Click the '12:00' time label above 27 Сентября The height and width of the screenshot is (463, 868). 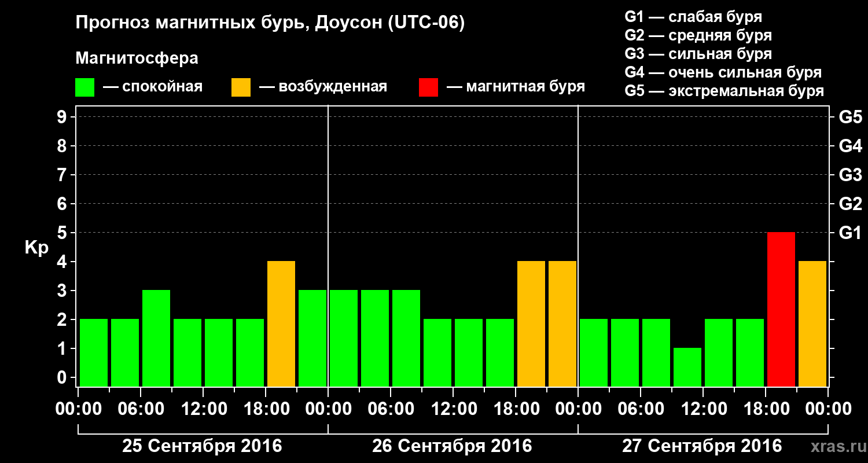tap(704, 409)
